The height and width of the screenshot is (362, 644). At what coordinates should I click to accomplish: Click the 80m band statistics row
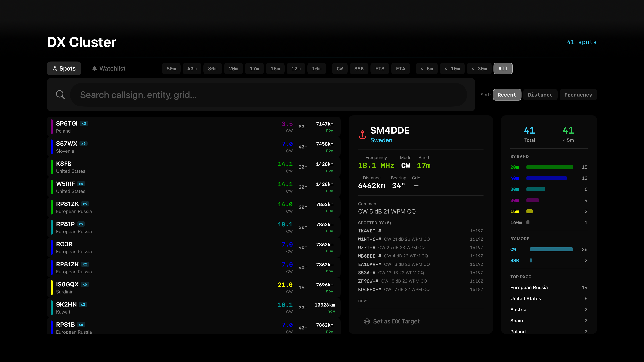click(549, 200)
